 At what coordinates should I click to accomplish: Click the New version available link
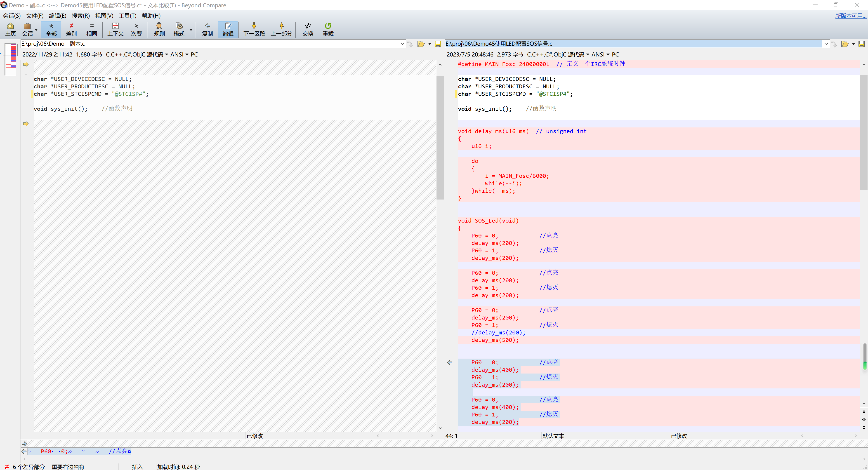click(850, 16)
